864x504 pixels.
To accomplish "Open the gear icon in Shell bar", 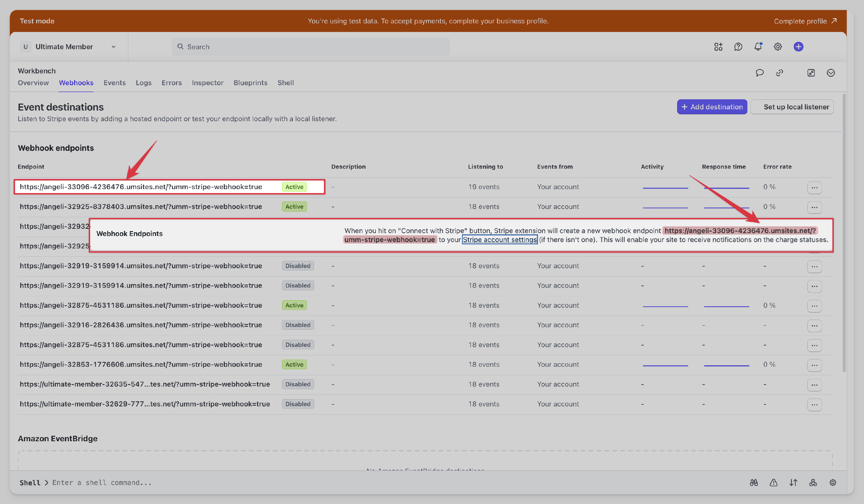I will coord(833,482).
